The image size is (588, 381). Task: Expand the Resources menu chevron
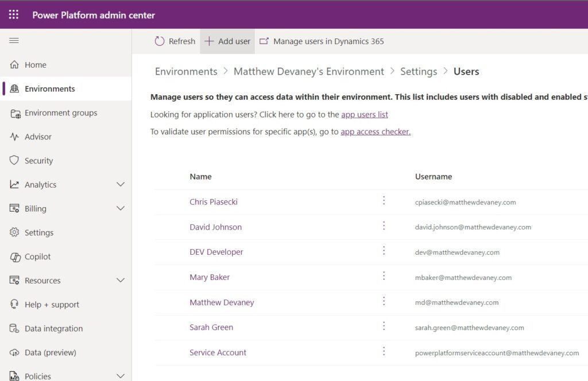click(x=121, y=280)
